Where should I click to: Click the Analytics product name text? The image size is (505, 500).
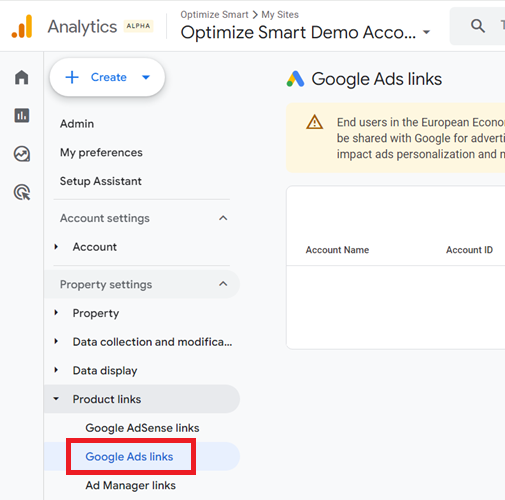[x=82, y=27]
